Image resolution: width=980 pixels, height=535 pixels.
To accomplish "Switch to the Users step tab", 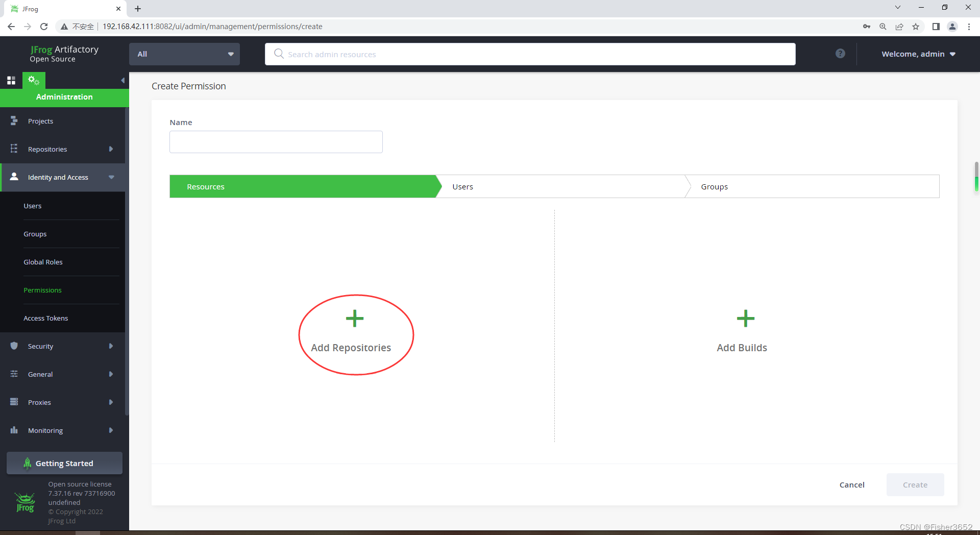I will click(564, 186).
